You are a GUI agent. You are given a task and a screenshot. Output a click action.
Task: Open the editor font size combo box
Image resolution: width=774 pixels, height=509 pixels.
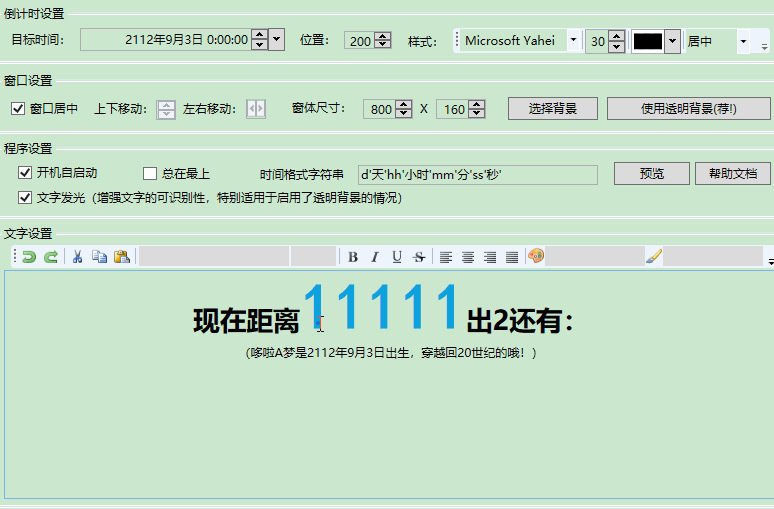point(313,257)
